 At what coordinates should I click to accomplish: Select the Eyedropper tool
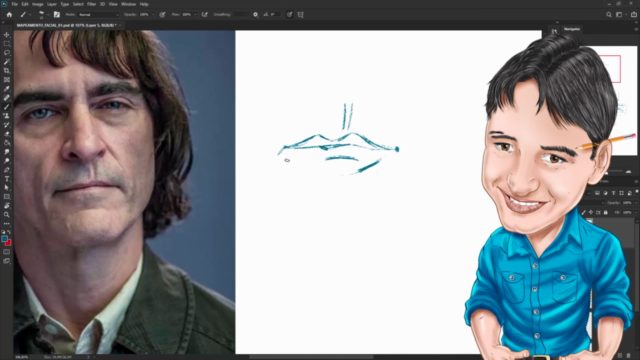[7, 89]
